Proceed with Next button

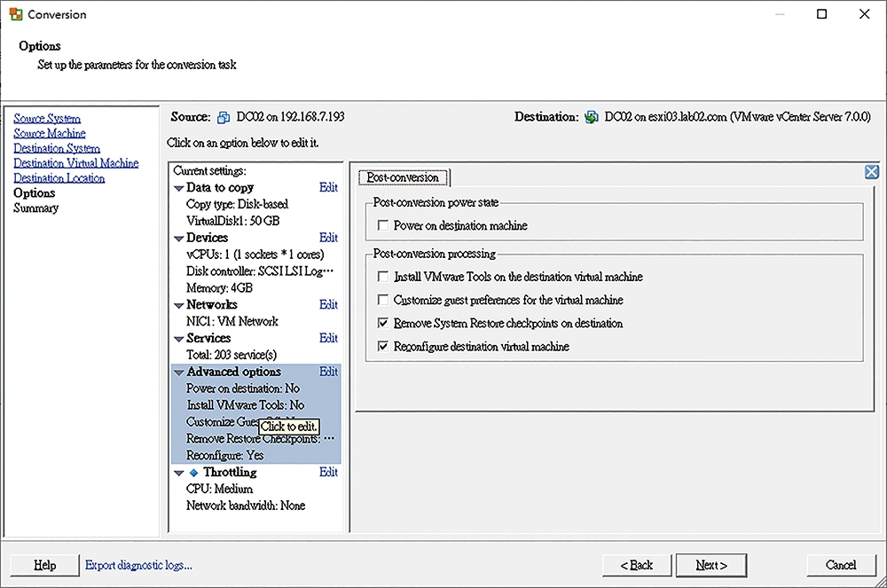[x=711, y=565]
